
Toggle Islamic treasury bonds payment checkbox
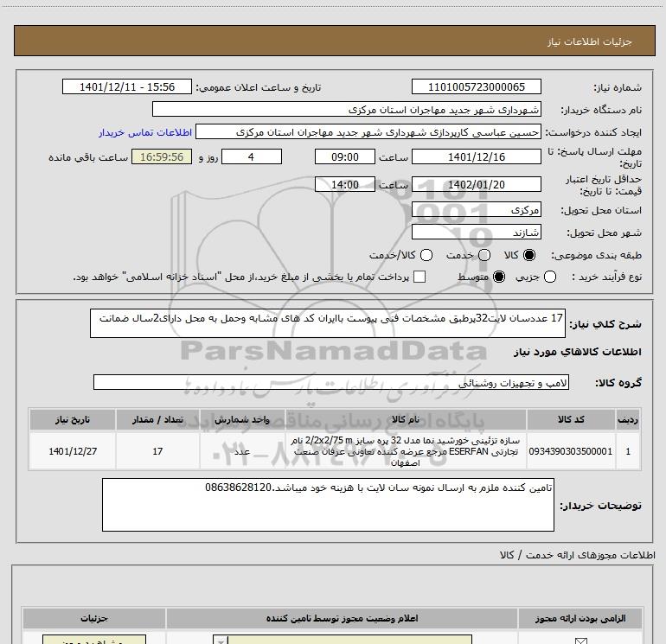pos(419,277)
